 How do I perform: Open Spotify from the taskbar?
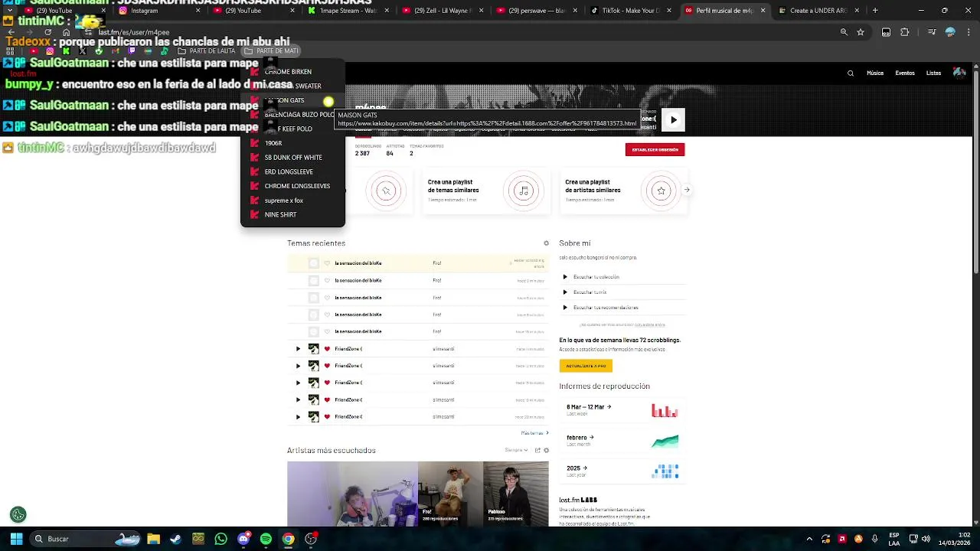(266, 539)
